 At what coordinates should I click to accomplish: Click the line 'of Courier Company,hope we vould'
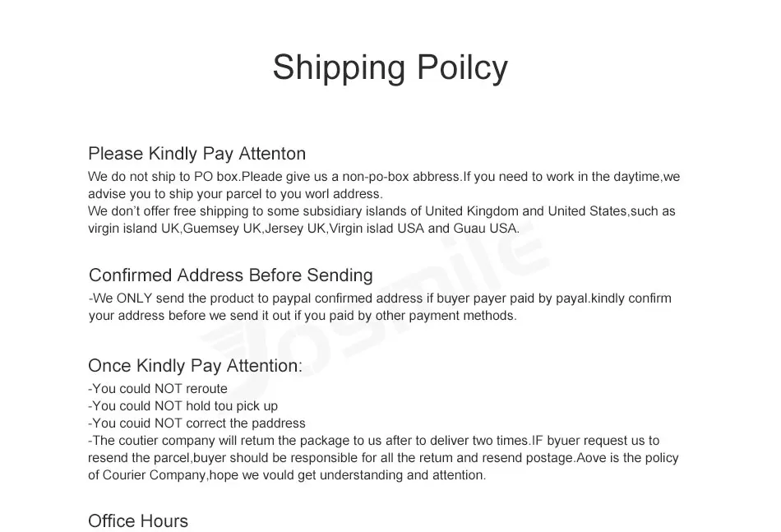[287, 475]
